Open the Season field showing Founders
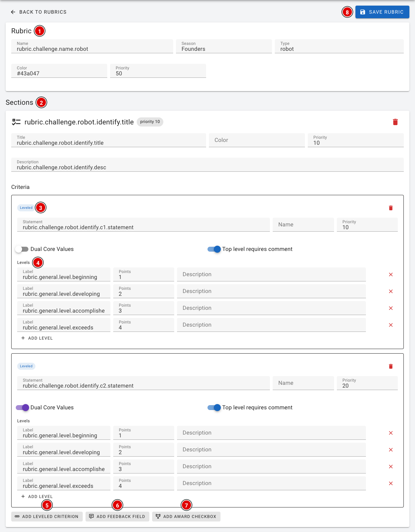The image size is (415, 532). pyautogui.click(x=224, y=46)
